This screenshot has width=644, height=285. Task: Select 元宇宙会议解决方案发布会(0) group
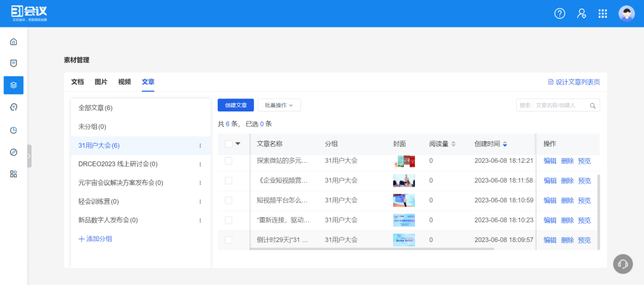pyautogui.click(x=141, y=182)
